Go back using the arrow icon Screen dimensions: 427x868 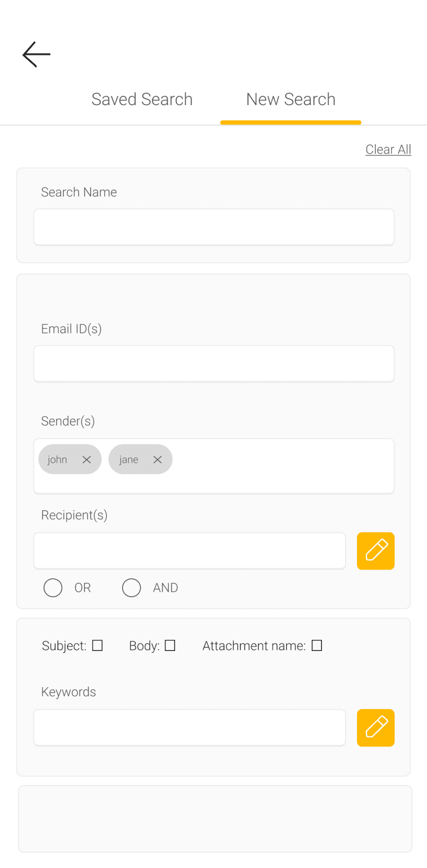point(37,54)
